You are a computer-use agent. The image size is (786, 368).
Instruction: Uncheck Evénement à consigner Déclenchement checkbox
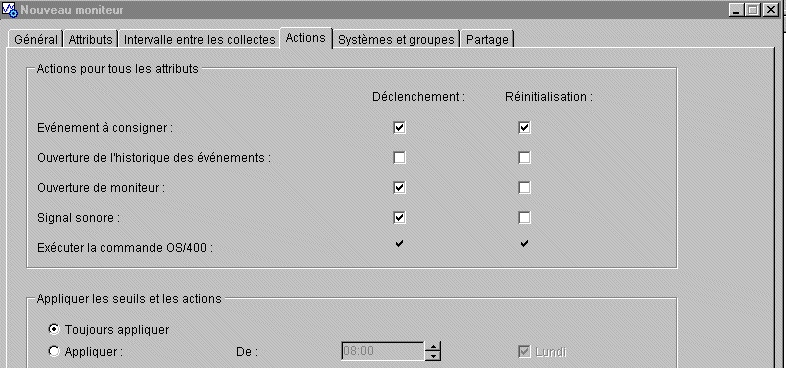click(x=400, y=128)
